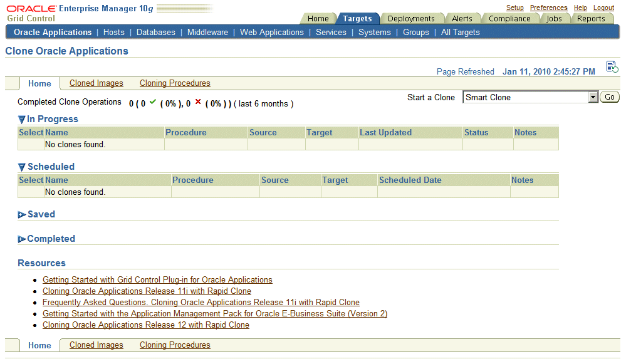The height and width of the screenshot is (364, 626).
Task: Click Target header in In Progress table
Action: click(320, 133)
